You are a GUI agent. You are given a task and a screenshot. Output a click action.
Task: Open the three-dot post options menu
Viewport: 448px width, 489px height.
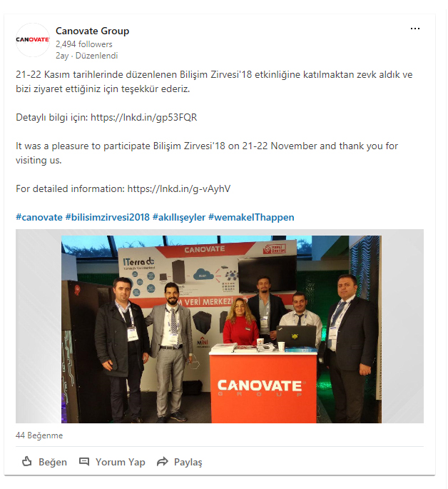click(x=414, y=29)
